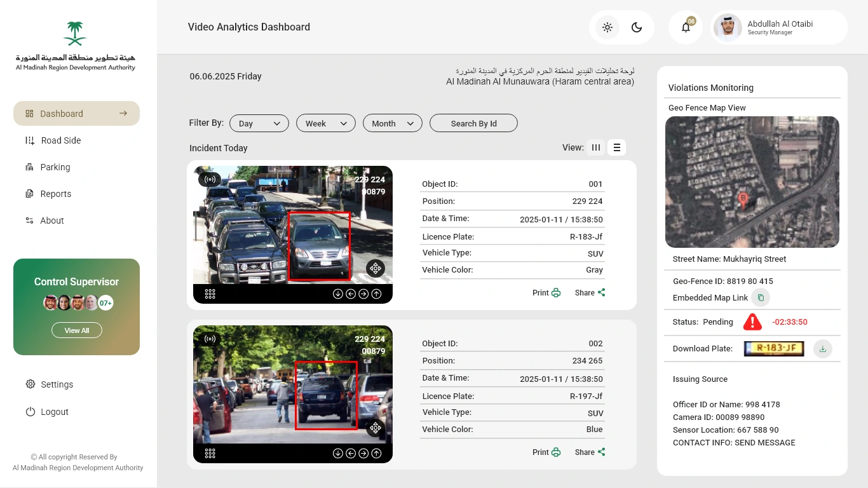Click pan control icon on incident 001 video
The width and height of the screenshot is (868, 488).
point(376,268)
